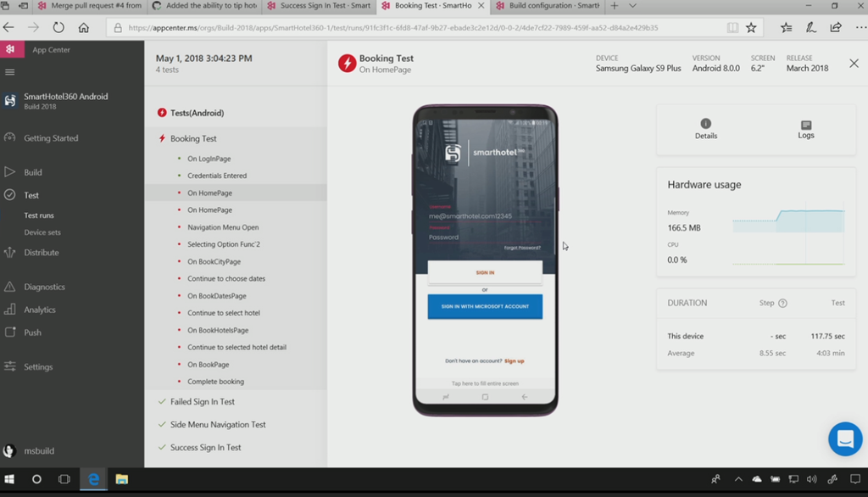This screenshot has width=868, height=497.
Task: Select the On BookHotelsPage step
Action: coord(218,330)
